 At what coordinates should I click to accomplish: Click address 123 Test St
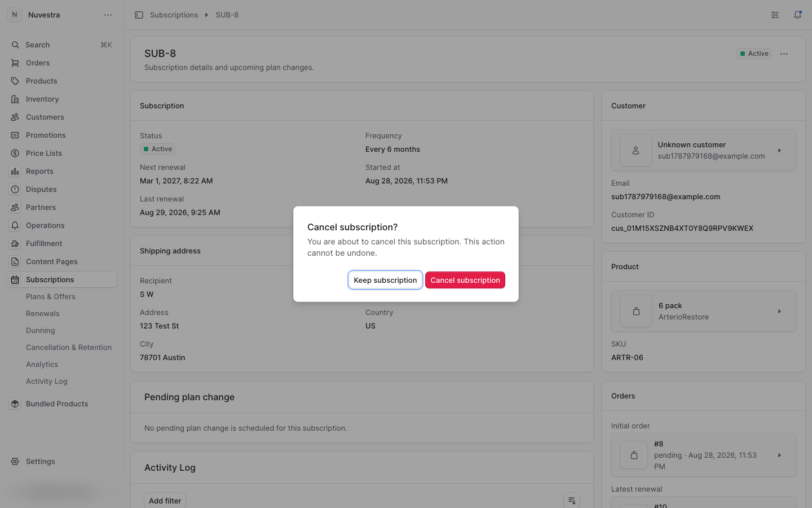click(x=159, y=326)
